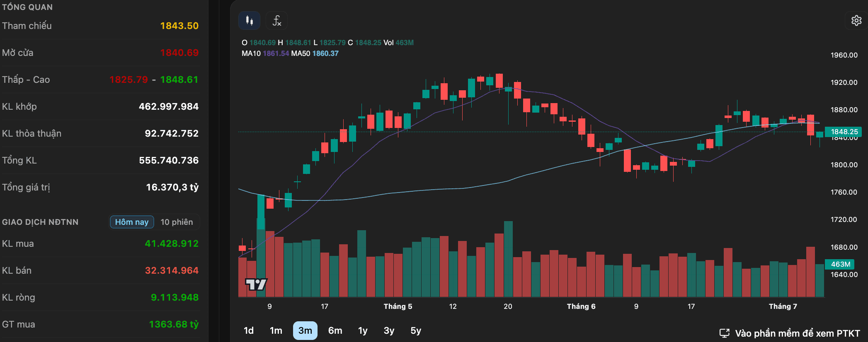This screenshot has height=342, width=868.
Task: Switch chart range to 5y
Action: coord(416,330)
